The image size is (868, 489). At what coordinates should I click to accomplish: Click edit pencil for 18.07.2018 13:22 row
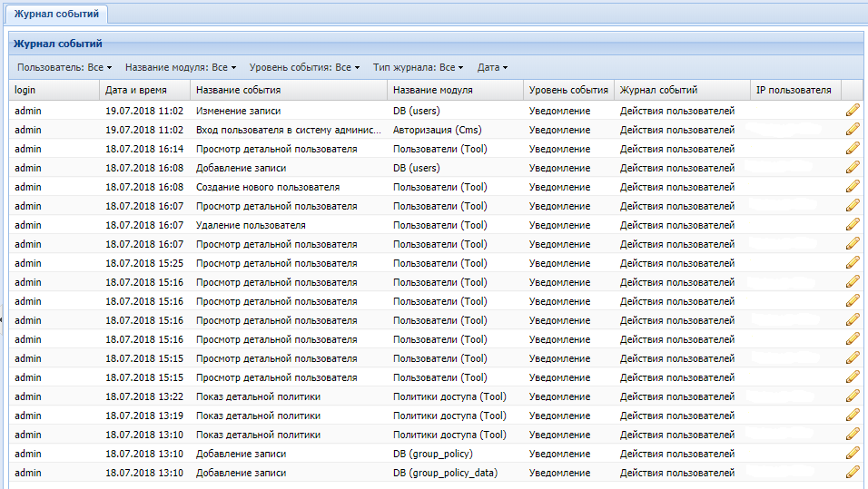[x=852, y=396]
